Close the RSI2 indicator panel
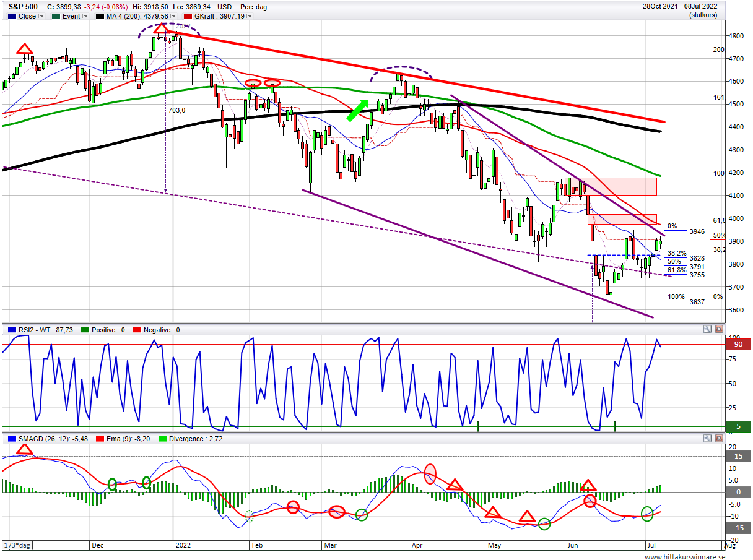The width and height of the screenshot is (753, 560). (x=719, y=330)
